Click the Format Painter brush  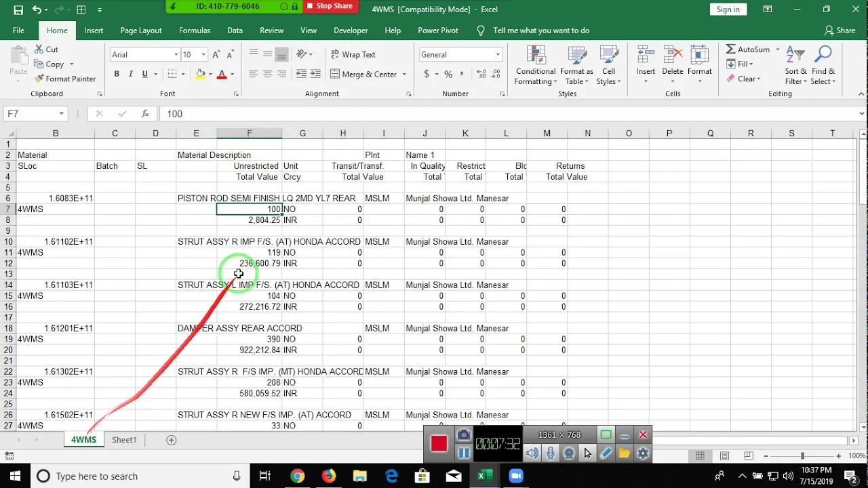pyautogui.click(x=39, y=79)
